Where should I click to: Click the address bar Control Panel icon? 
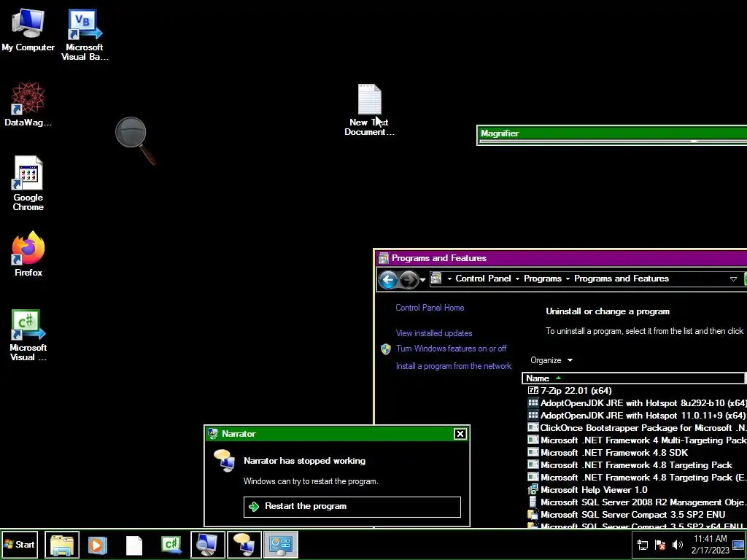[436, 279]
